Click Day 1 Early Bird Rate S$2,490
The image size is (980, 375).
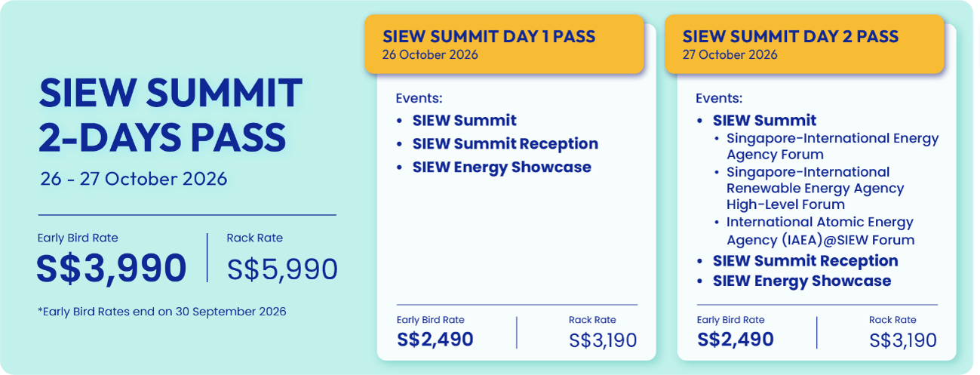click(435, 339)
